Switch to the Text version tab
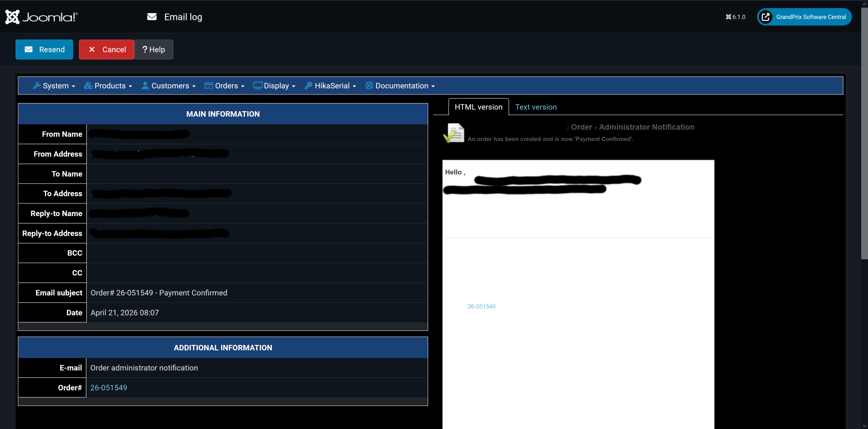Viewport: 868px width, 429px height. tap(536, 107)
